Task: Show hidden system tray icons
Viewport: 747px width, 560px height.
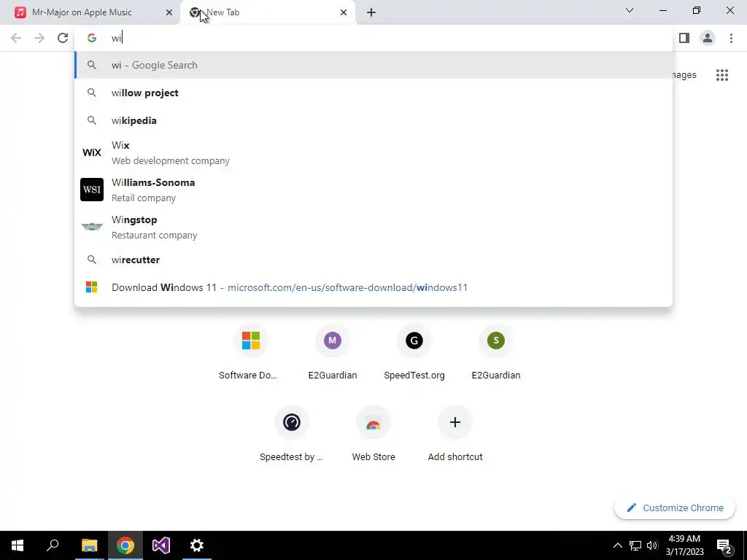Action: click(617, 545)
